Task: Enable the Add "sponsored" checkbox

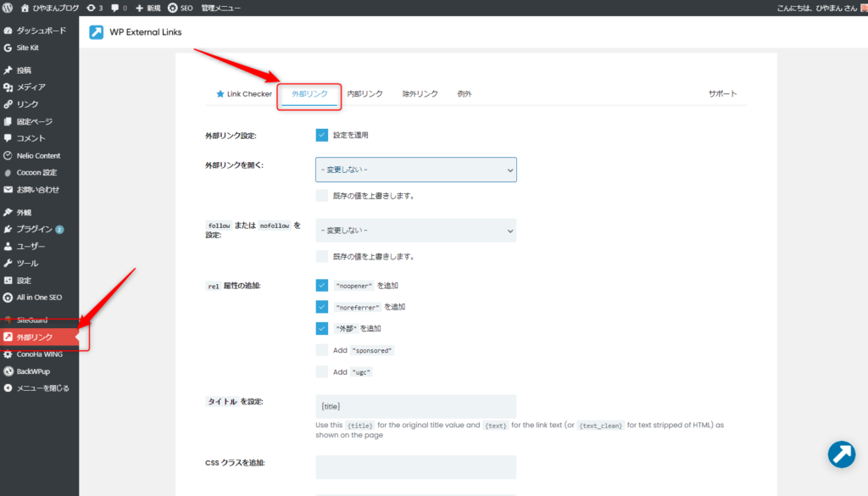Action: (x=322, y=350)
